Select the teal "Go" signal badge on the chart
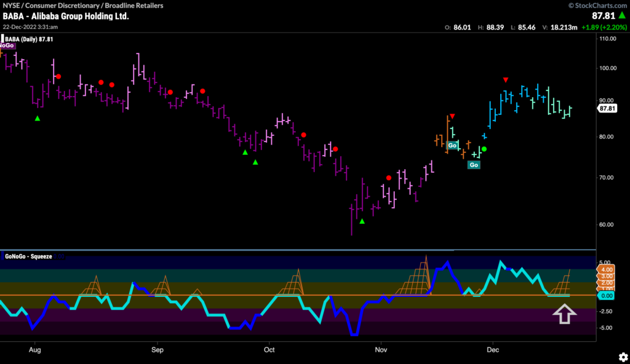Image resolution: width=630 pixels, height=364 pixels. 452,146
